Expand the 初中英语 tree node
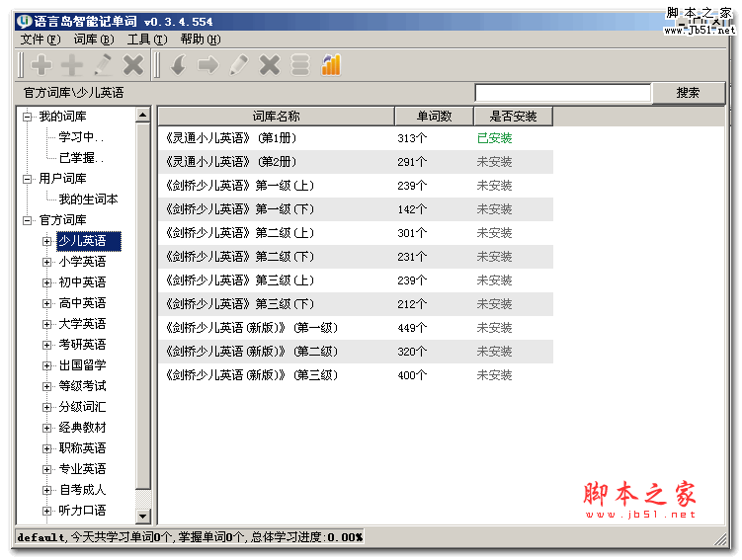The width and height of the screenshot is (742, 560). tap(46, 282)
